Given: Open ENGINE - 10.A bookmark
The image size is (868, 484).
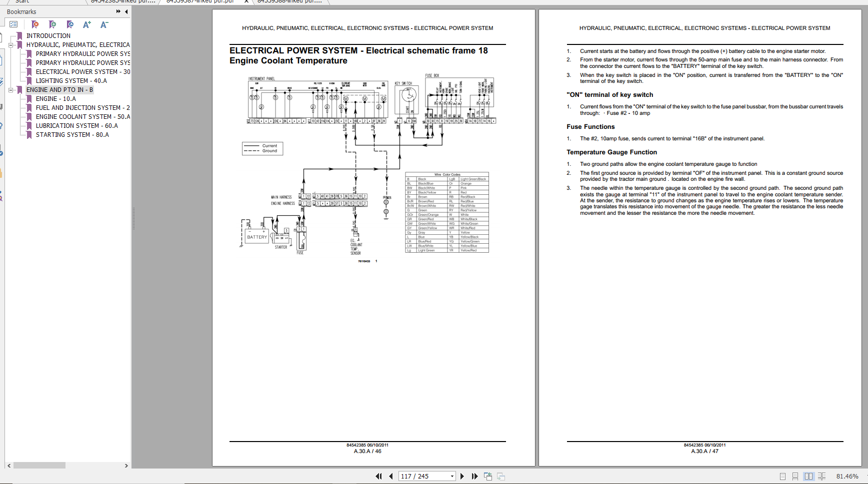Looking at the screenshot, I should 56,99.
